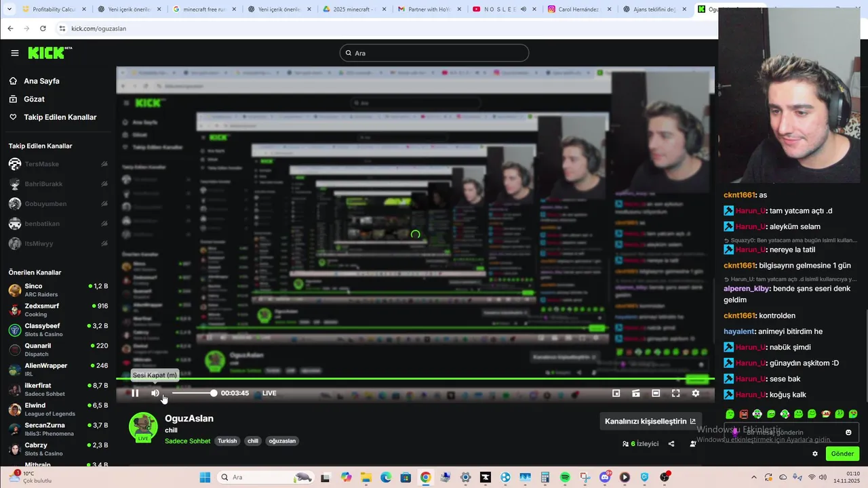Mute the stream with the volume icon

(x=155, y=393)
